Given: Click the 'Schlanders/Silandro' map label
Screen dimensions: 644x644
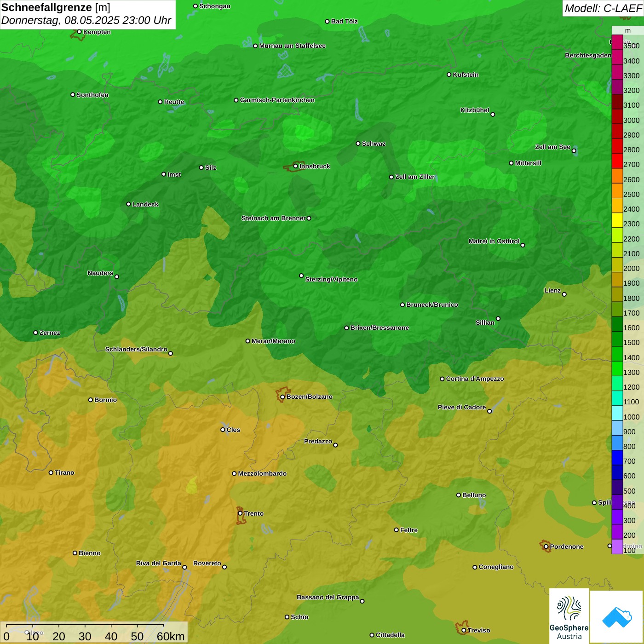Looking at the screenshot, I should [x=136, y=349].
